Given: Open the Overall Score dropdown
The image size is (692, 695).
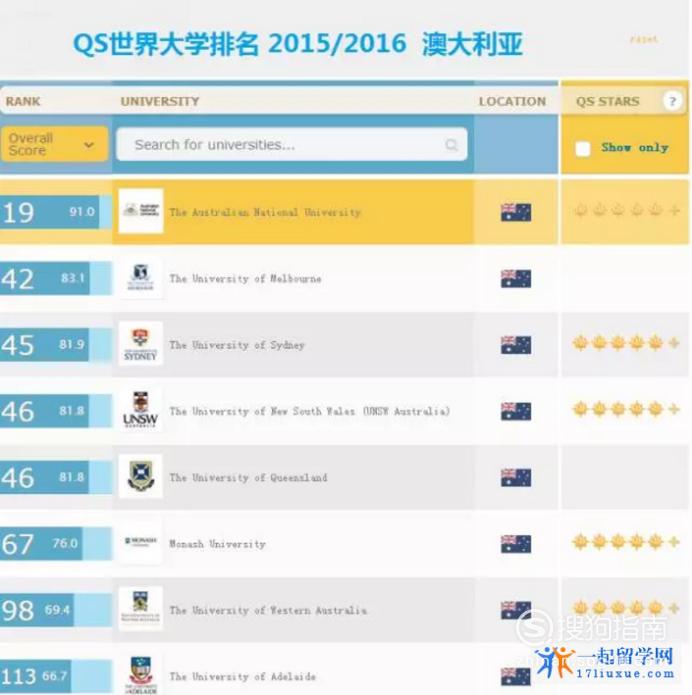Looking at the screenshot, I should (x=54, y=144).
